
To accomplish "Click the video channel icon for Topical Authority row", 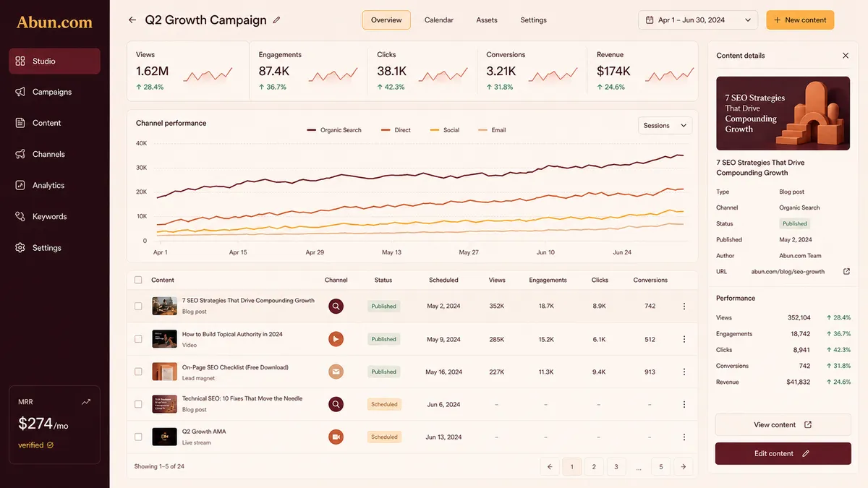I will click(336, 338).
